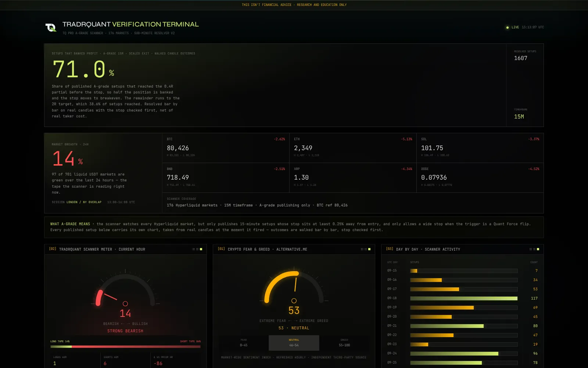Viewport: 588px width, 368px height.
Task: Click the TRADRQUANT VERIFICATION TERMINAL title
Action: [130, 24]
